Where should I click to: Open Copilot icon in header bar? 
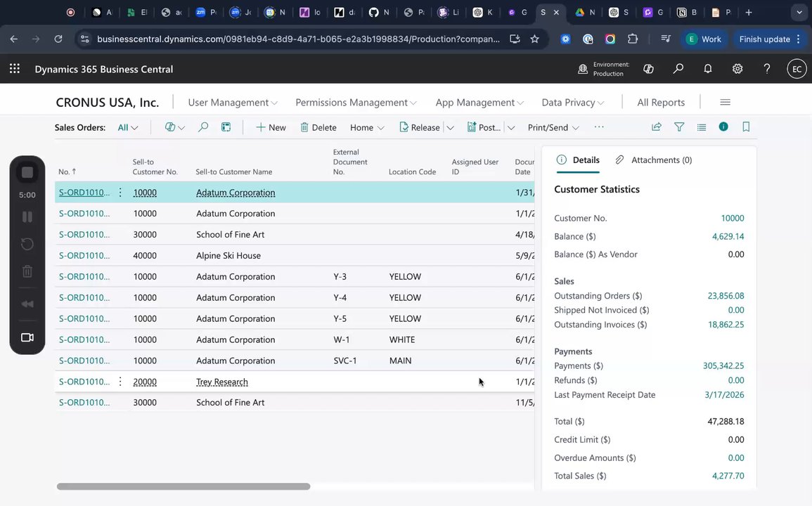(x=648, y=68)
